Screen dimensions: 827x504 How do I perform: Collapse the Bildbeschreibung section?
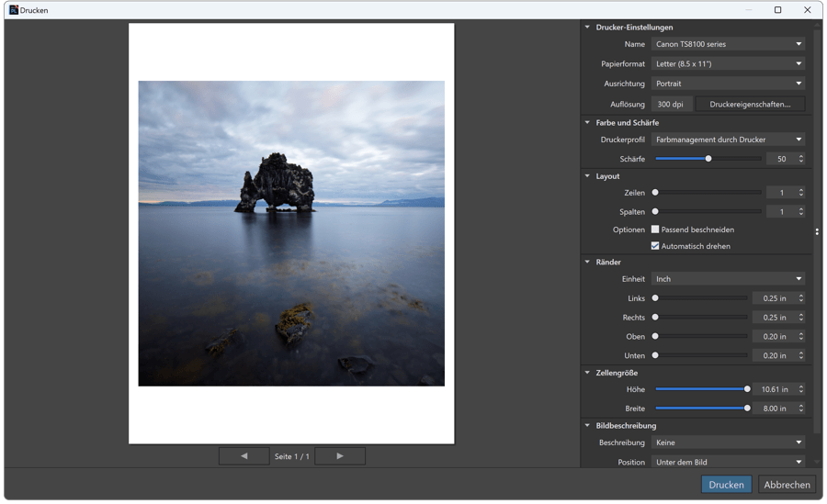click(587, 425)
